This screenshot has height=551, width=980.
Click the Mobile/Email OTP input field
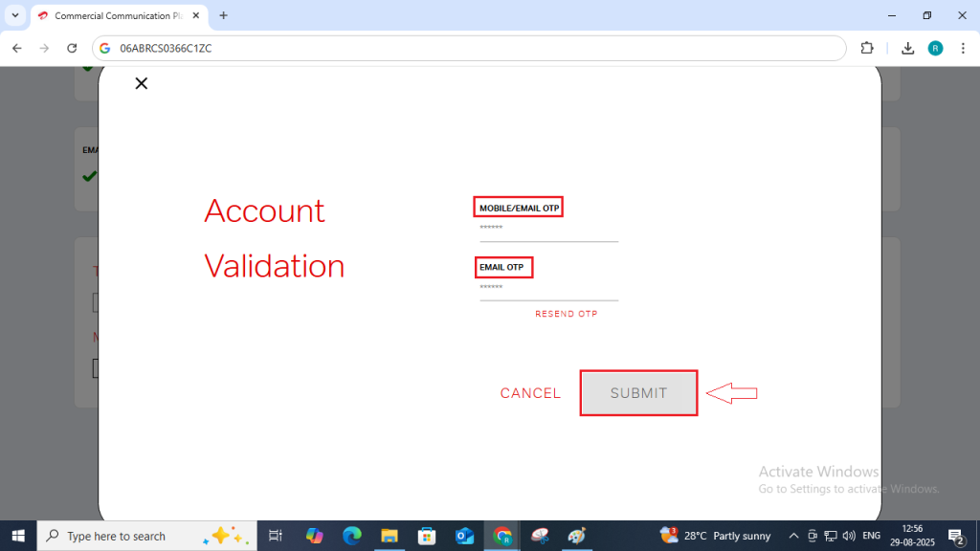point(548,230)
